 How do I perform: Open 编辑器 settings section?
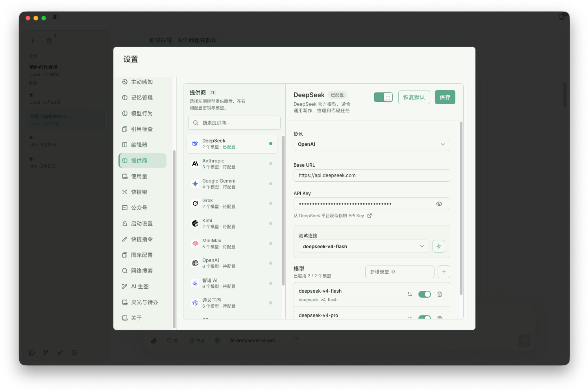coord(142,145)
